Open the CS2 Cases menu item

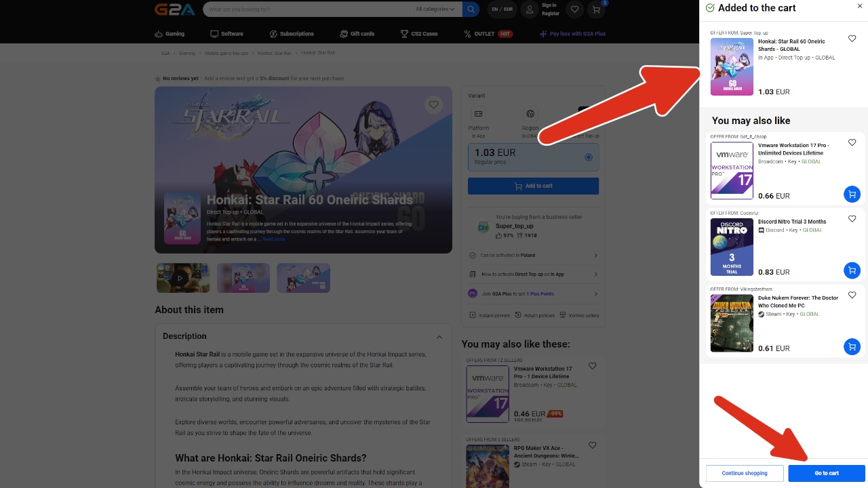click(419, 34)
